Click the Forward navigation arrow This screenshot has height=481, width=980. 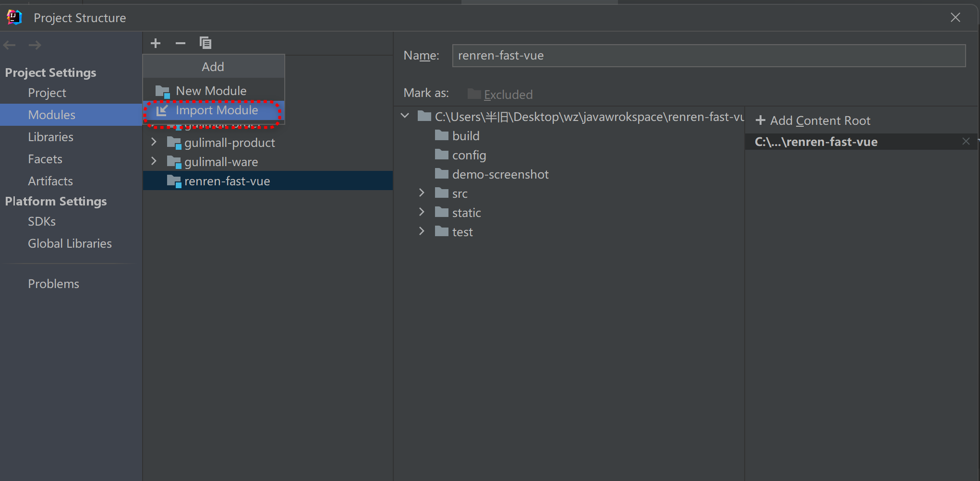[35, 45]
